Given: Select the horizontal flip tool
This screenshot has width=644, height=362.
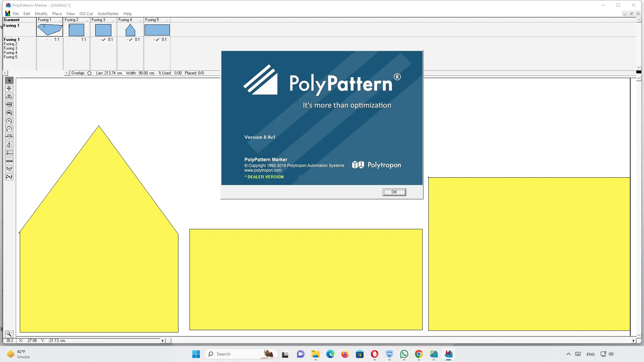Looking at the screenshot, I should coord(9,96).
